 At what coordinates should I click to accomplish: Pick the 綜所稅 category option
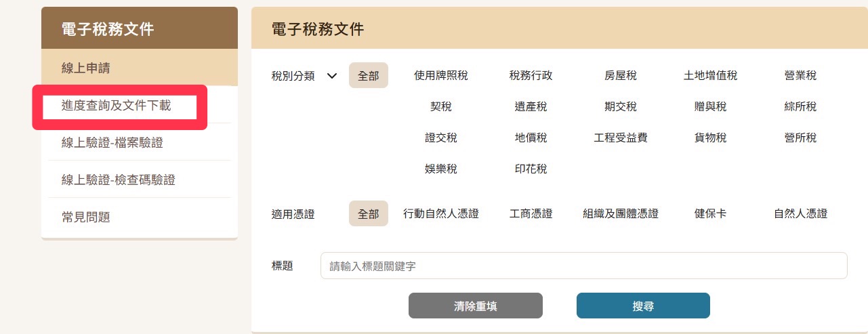[800, 107]
